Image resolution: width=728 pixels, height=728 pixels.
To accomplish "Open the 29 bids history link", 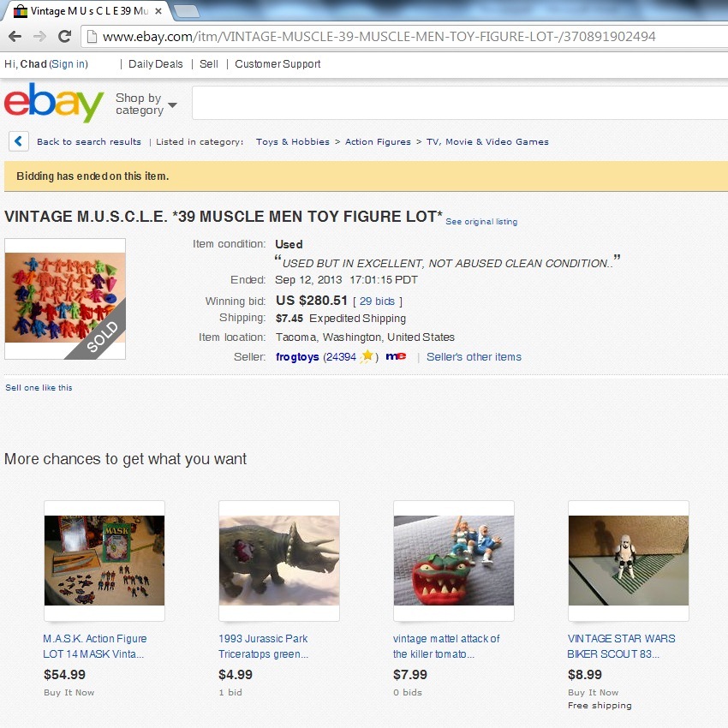I will 377,301.
